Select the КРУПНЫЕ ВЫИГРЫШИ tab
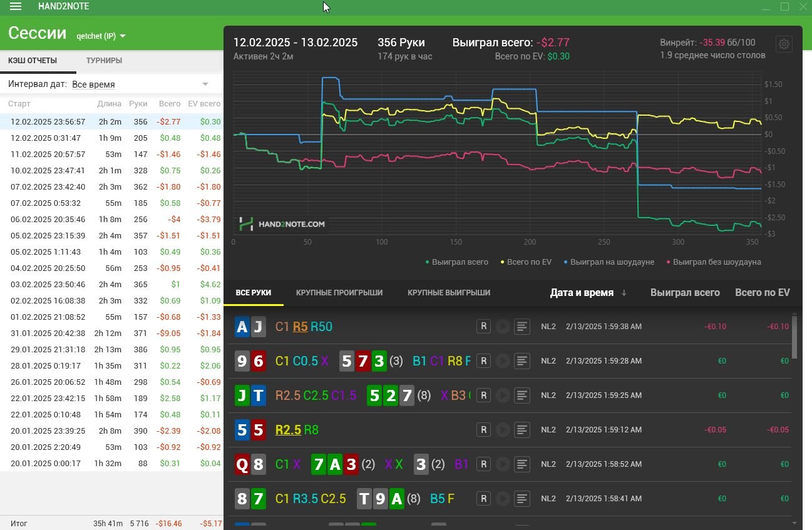812x530 pixels. click(x=449, y=292)
